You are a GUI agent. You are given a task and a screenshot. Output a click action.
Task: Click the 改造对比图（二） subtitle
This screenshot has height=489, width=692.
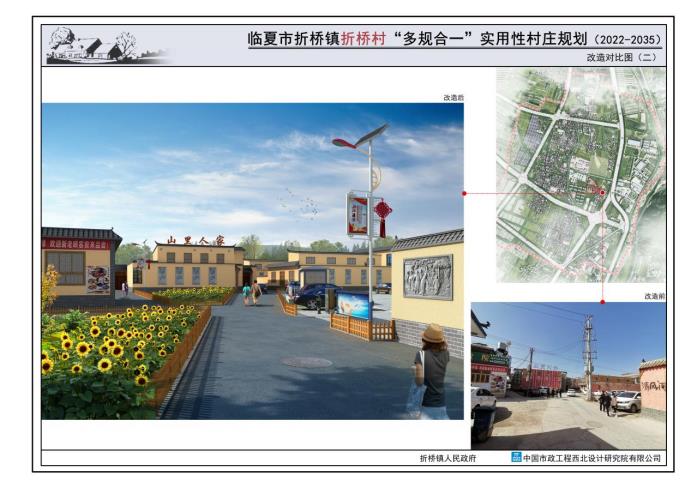[x=621, y=59]
